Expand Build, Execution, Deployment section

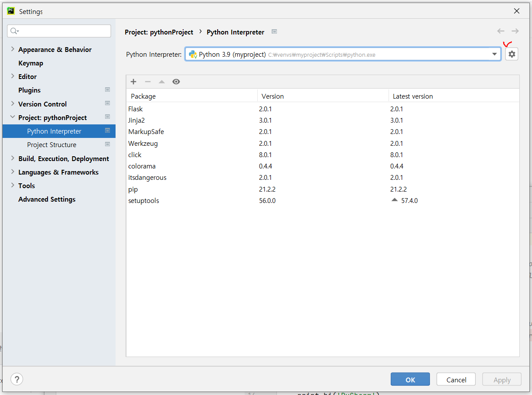point(13,158)
